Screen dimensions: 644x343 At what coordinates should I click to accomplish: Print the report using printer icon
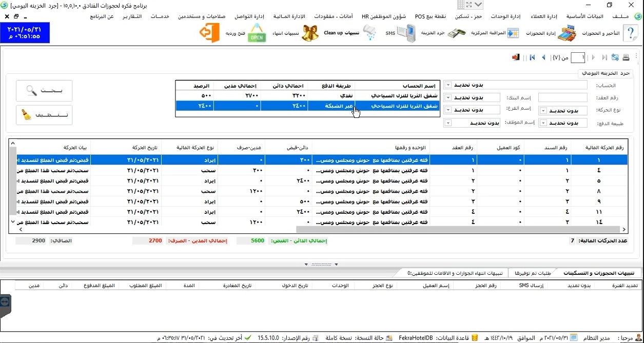[626, 57]
